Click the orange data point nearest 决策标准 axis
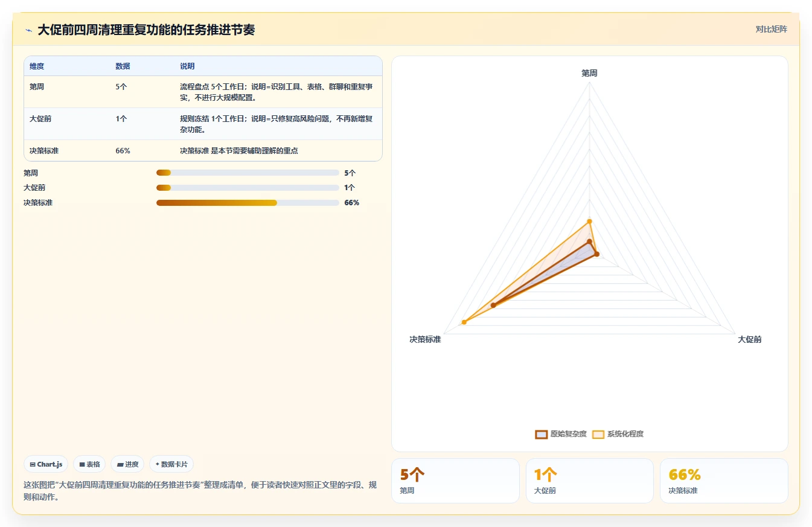Image resolution: width=812 pixels, height=527 pixels. [464, 322]
